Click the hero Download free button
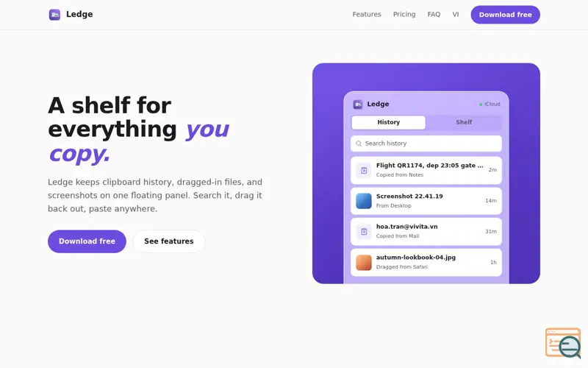Screen dimensions: 588x368 [x=87, y=241]
